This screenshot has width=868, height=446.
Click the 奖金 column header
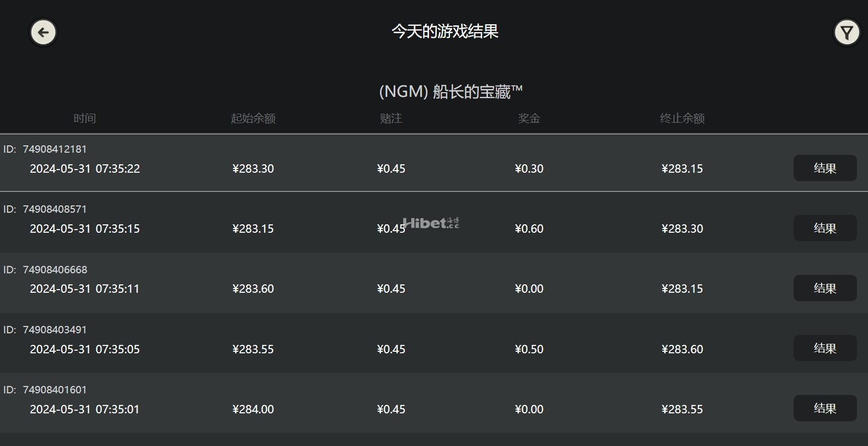[x=529, y=118]
